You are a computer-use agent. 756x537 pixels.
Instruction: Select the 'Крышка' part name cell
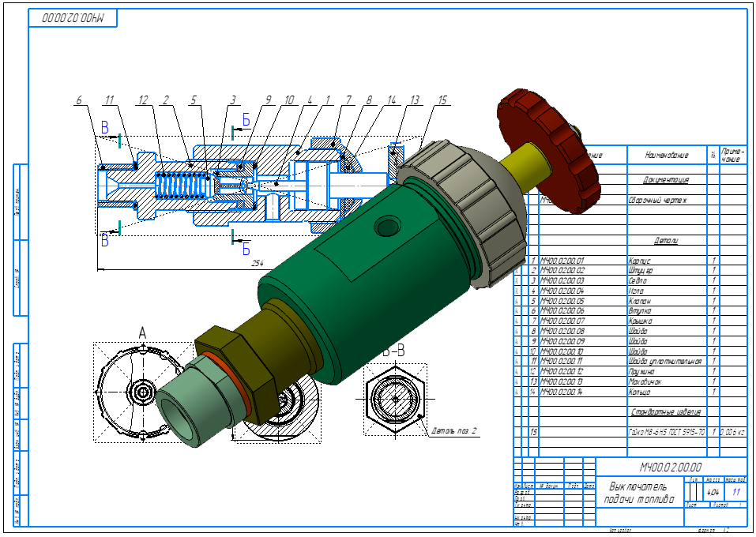[641, 321]
